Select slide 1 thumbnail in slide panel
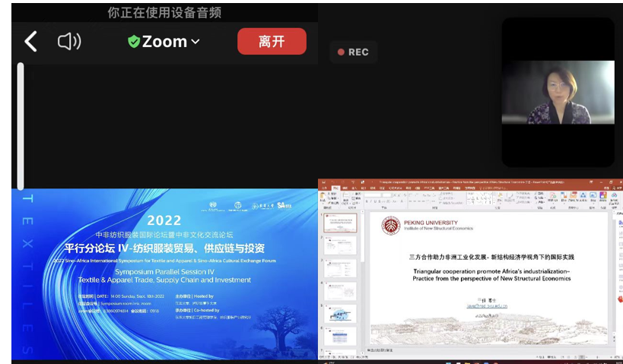Viewport: 623px width, 364px height. pos(340,223)
